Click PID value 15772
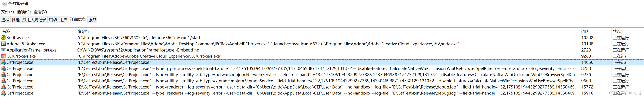Image resolution: width=644 pixels, height=97 pixels. 587,87
